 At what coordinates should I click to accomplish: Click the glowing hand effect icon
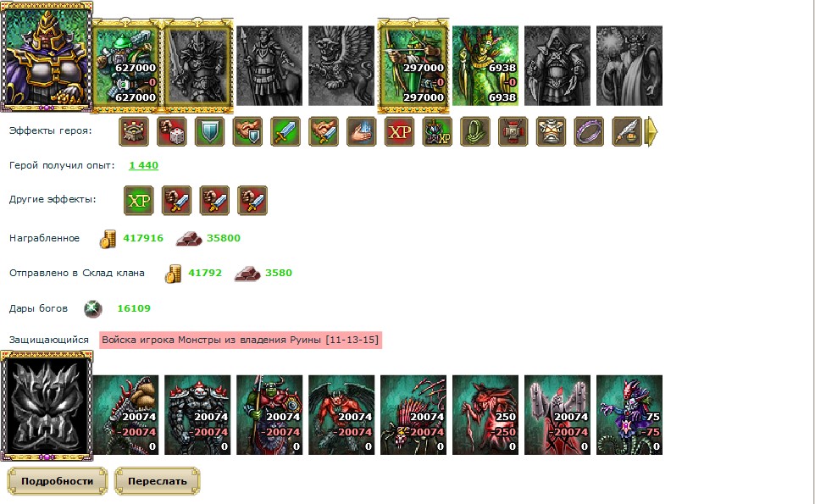362,131
